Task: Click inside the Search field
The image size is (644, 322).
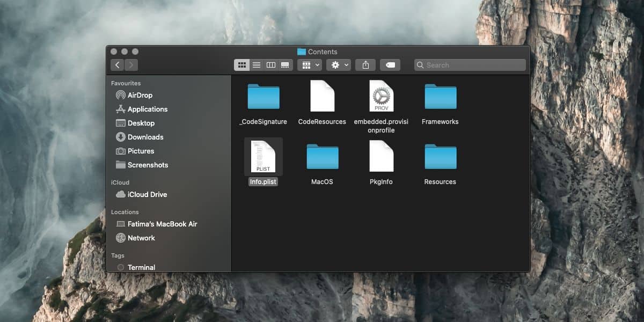Action: coord(470,65)
